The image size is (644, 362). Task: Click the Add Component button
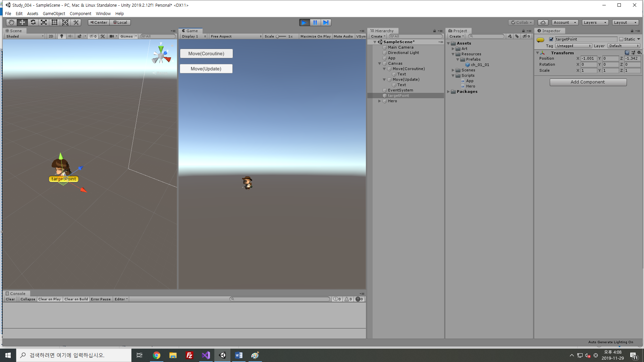pos(588,82)
